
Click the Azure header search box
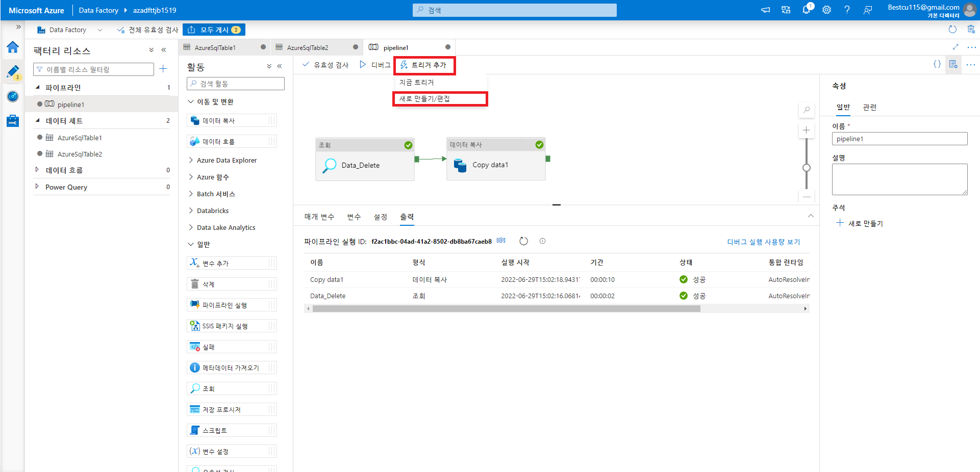click(514, 10)
